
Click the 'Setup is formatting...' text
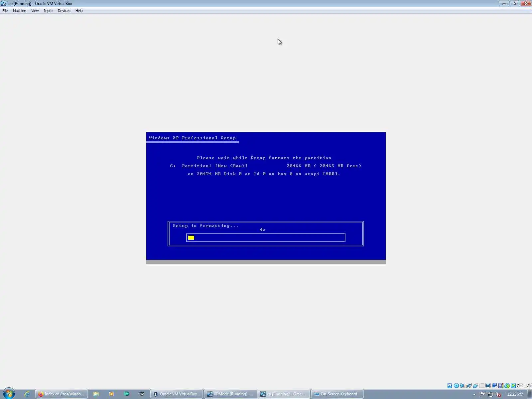(205, 226)
